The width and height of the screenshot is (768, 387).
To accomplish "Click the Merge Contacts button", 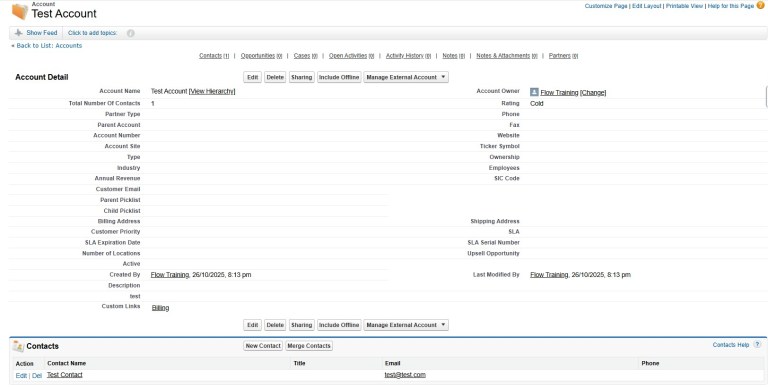I will 309,346.
